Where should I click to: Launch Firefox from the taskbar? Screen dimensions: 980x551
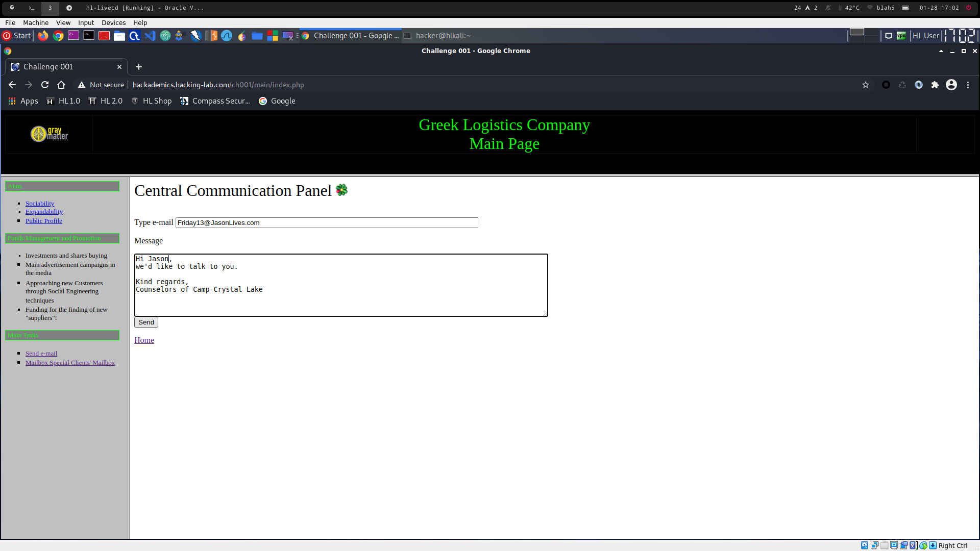[43, 36]
